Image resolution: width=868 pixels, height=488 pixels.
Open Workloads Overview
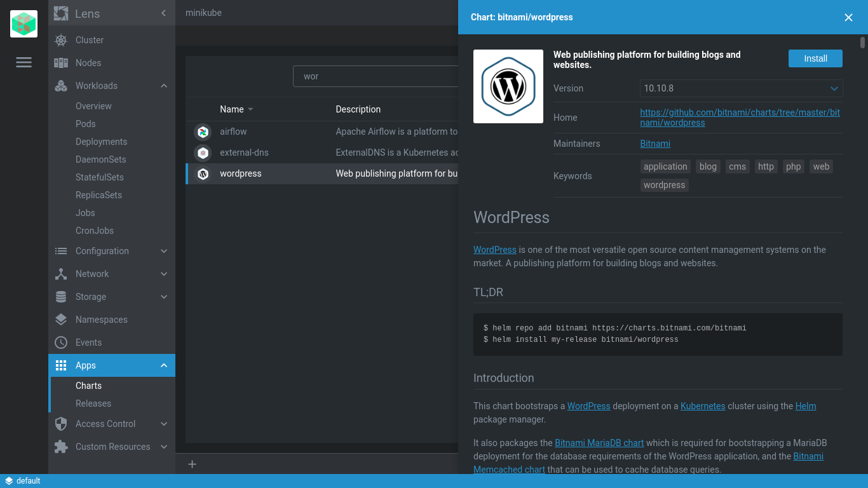93,106
